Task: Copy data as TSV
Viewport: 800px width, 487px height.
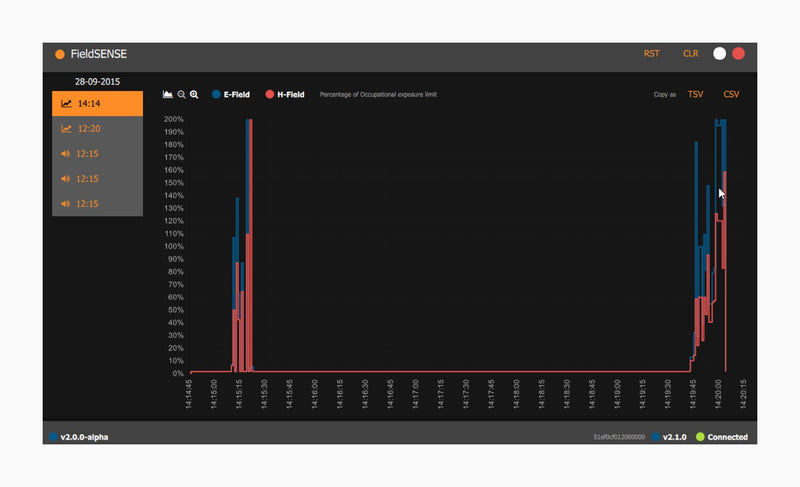Action: [695, 94]
